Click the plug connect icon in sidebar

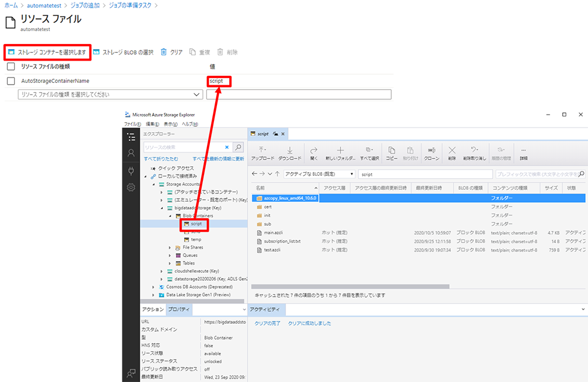(x=131, y=170)
